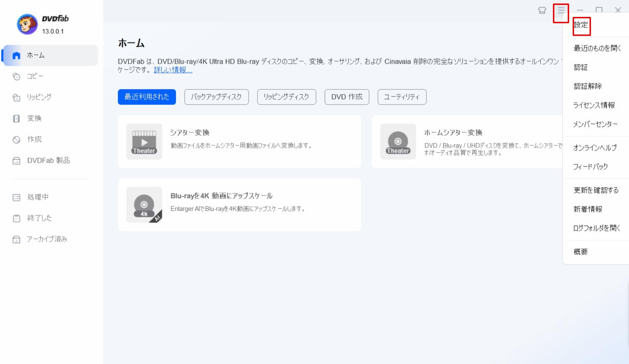Open メンバーセンター from the menu

[596, 124]
